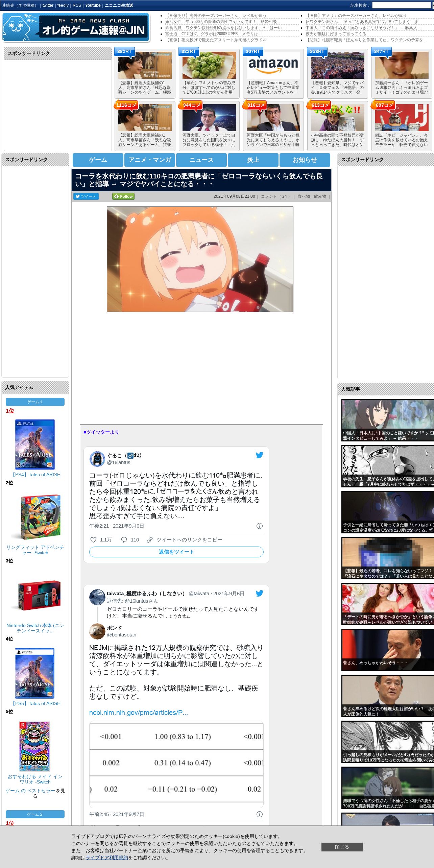The width and height of the screenshot is (434, 868).
Task: Open the ライブドア利用規約 link
Action: 107,858
